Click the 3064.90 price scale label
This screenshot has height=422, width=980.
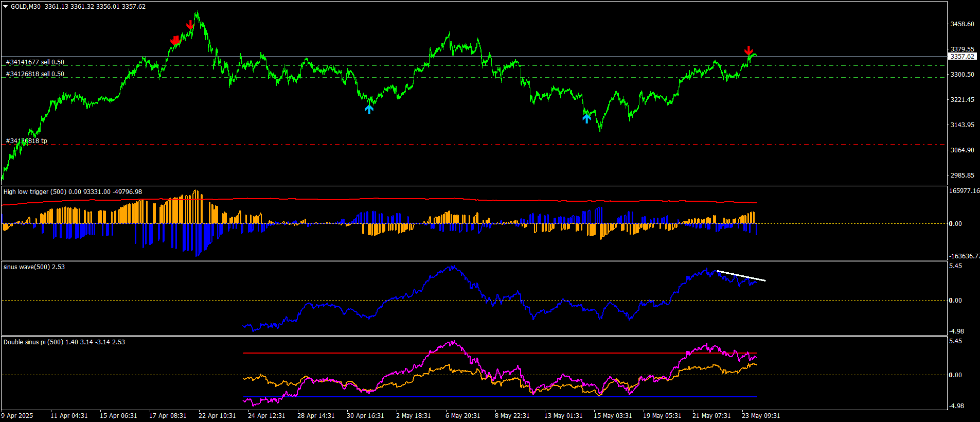coord(962,150)
